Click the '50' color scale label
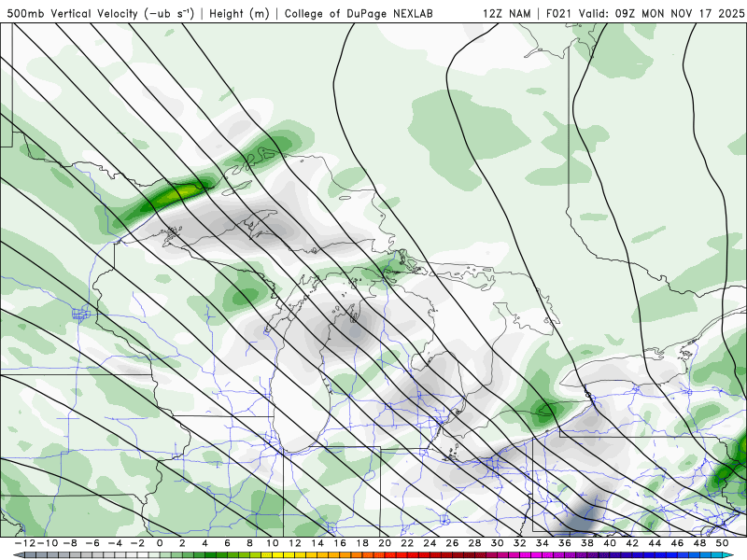Screen dimensions: 747x560 (x=722, y=543)
